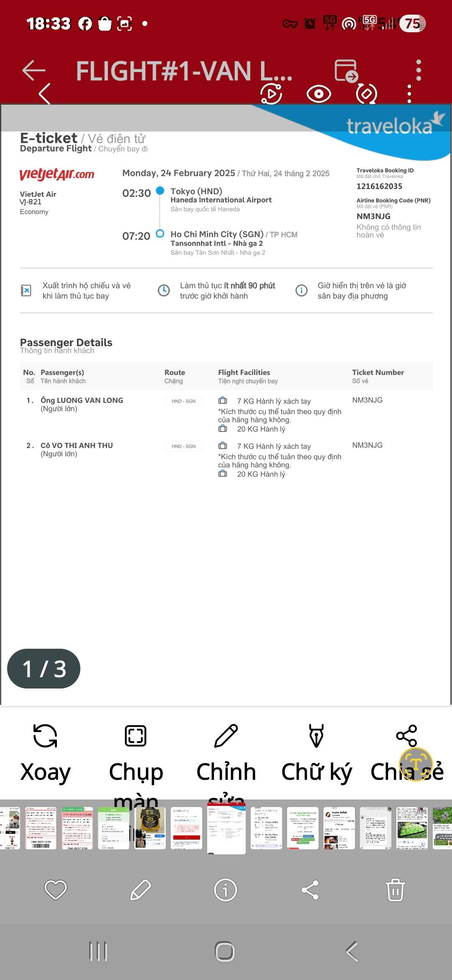The height and width of the screenshot is (980, 452).
Task: Tap the Chụp màn hình screenshot icon
Action: [x=136, y=736]
